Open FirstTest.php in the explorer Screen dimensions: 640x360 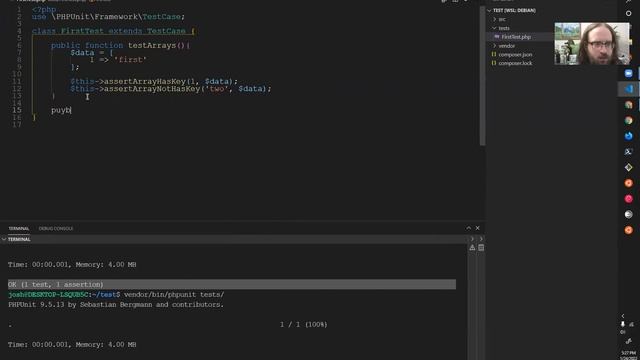pyautogui.click(x=516, y=37)
